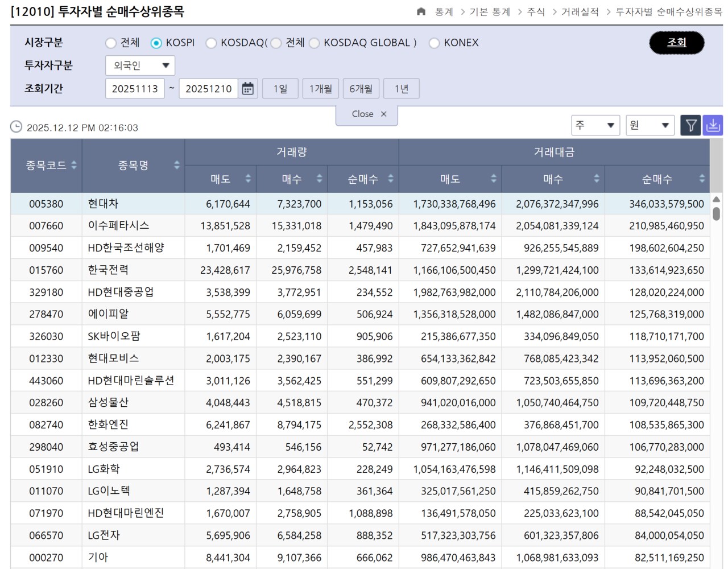Screen dimensions: 728x569
Task: Click LG전자 stock name
Action: pos(104,535)
